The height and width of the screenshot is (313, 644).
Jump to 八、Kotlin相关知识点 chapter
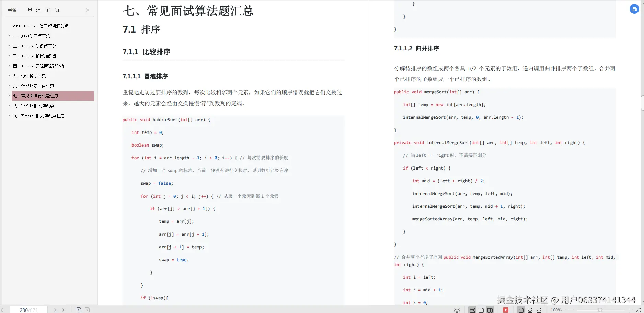(33, 106)
